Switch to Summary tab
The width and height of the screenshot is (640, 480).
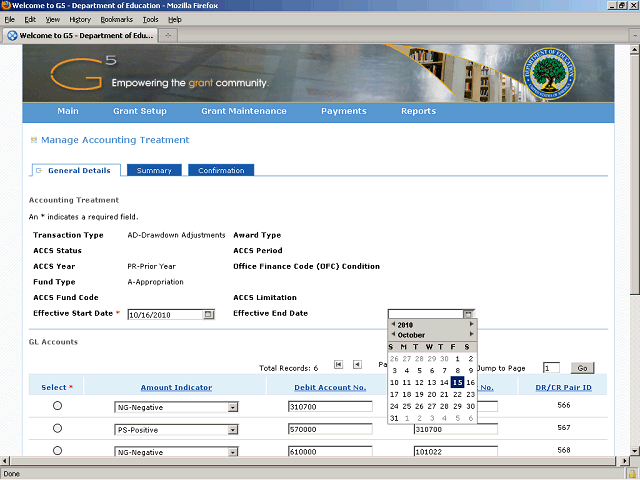pyautogui.click(x=154, y=170)
